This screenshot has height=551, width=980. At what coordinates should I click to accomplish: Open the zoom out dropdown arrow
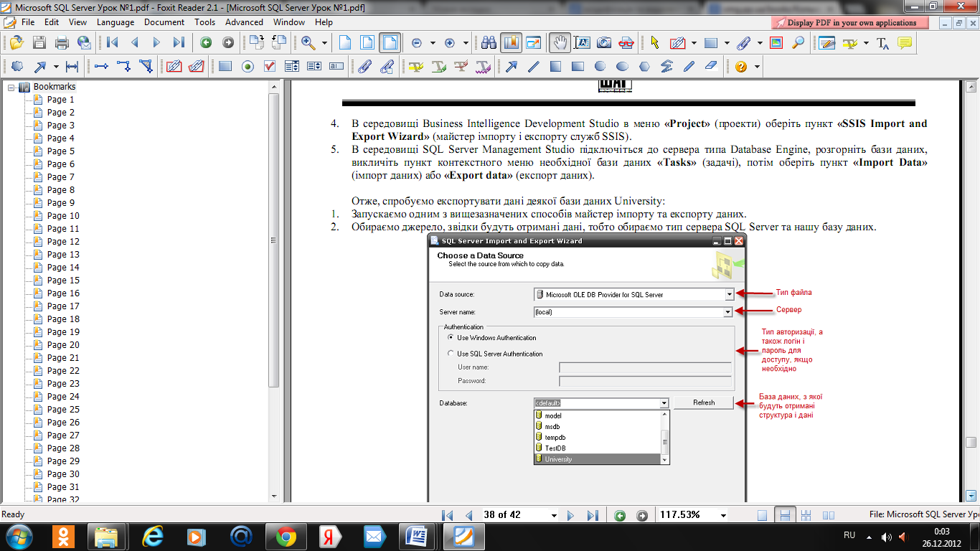(x=433, y=43)
